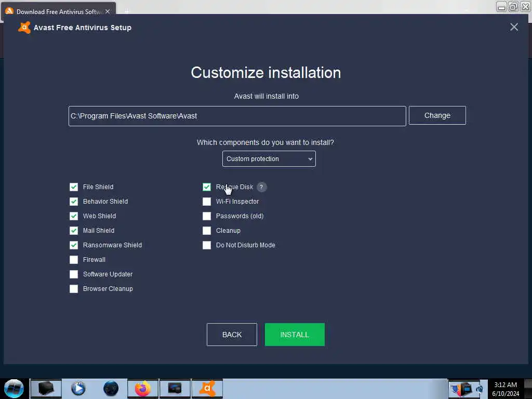Screen dimensions: 532x399
Task: Click the round dark globe taskbar icon
Action: 111,389
